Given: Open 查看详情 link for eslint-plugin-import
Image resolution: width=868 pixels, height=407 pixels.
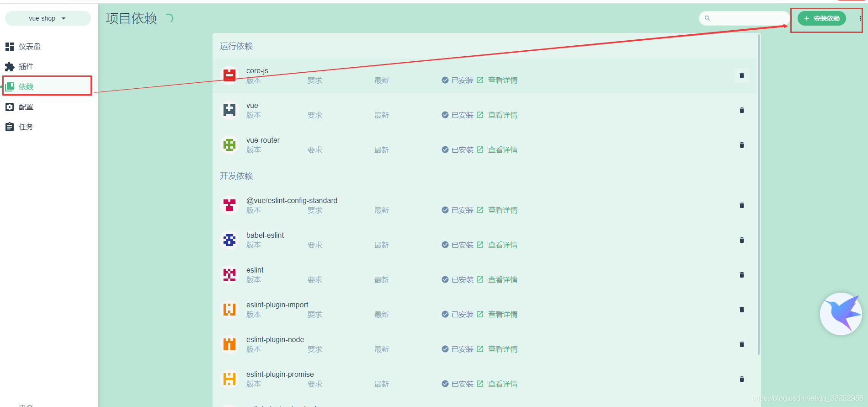Looking at the screenshot, I should coord(497,315).
